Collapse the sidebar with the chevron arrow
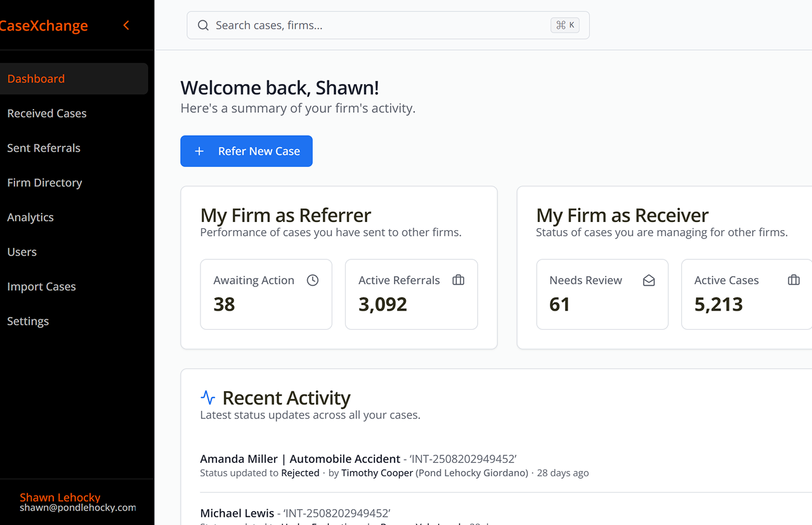Viewport: 812px width, 525px height. coord(126,25)
